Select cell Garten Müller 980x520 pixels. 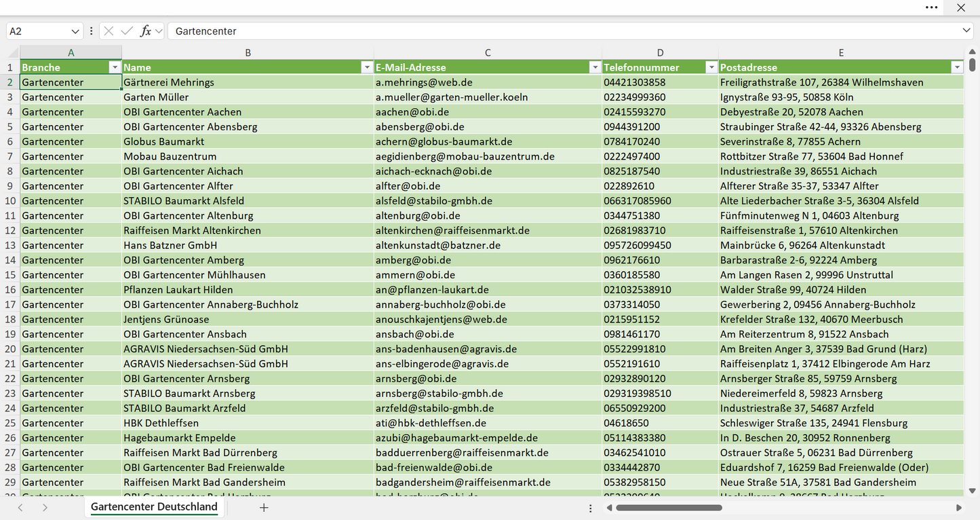tap(248, 97)
